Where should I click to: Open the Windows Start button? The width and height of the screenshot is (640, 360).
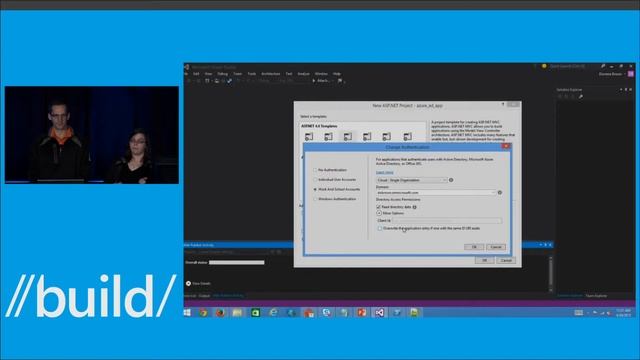(187, 313)
